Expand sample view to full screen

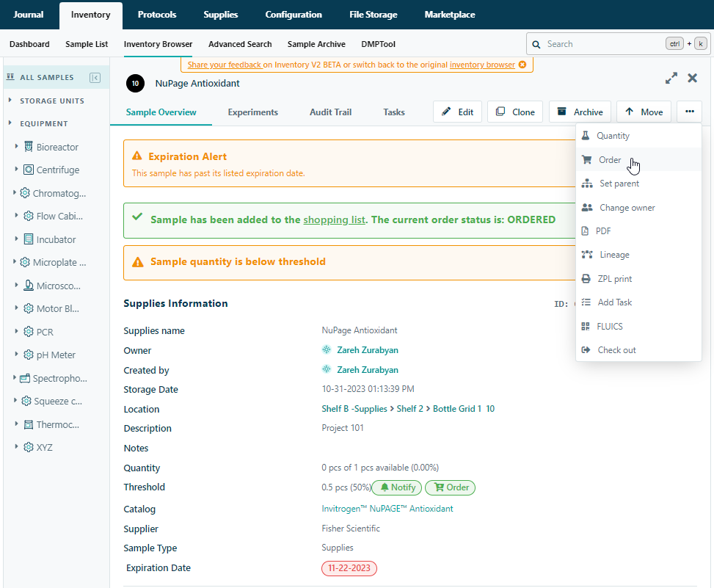[671, 78]
